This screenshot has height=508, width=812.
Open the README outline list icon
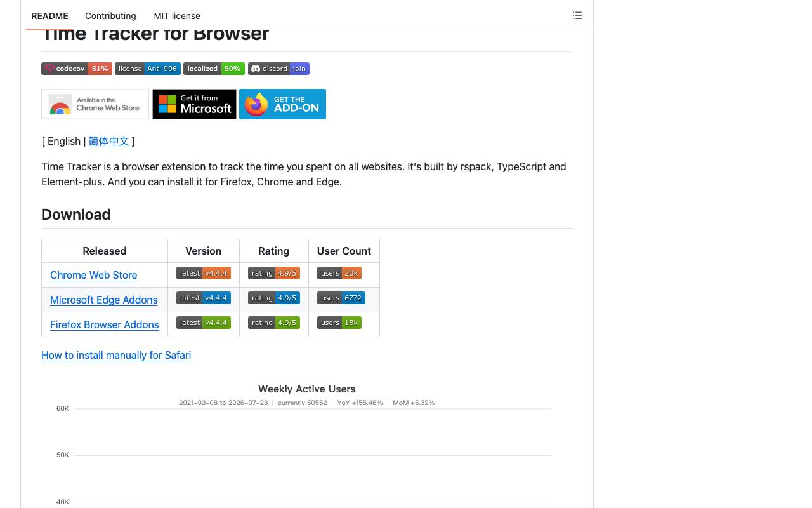[577, 15]
